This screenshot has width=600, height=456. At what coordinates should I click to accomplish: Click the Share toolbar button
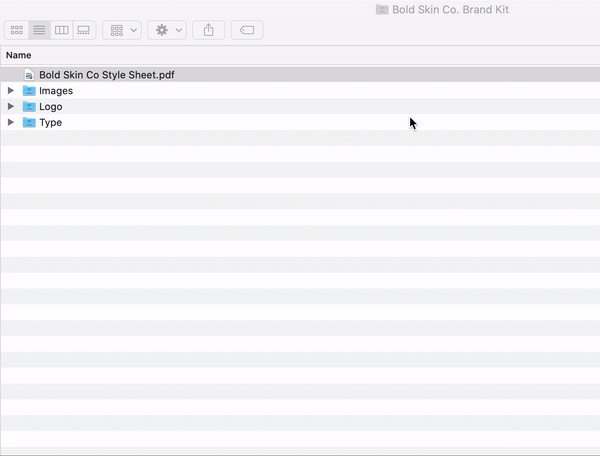click(x=209, y=30)
